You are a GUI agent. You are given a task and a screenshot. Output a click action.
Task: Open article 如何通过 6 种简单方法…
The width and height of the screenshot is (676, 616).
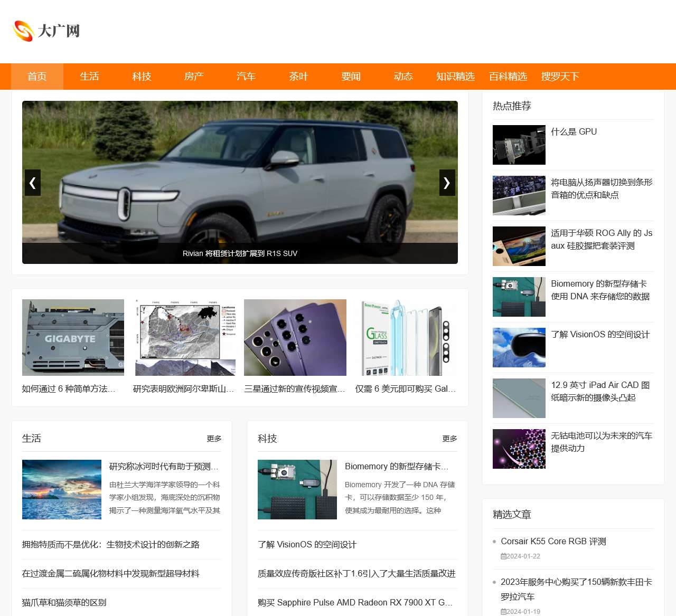pyautogui.click(x=69, y=389)
